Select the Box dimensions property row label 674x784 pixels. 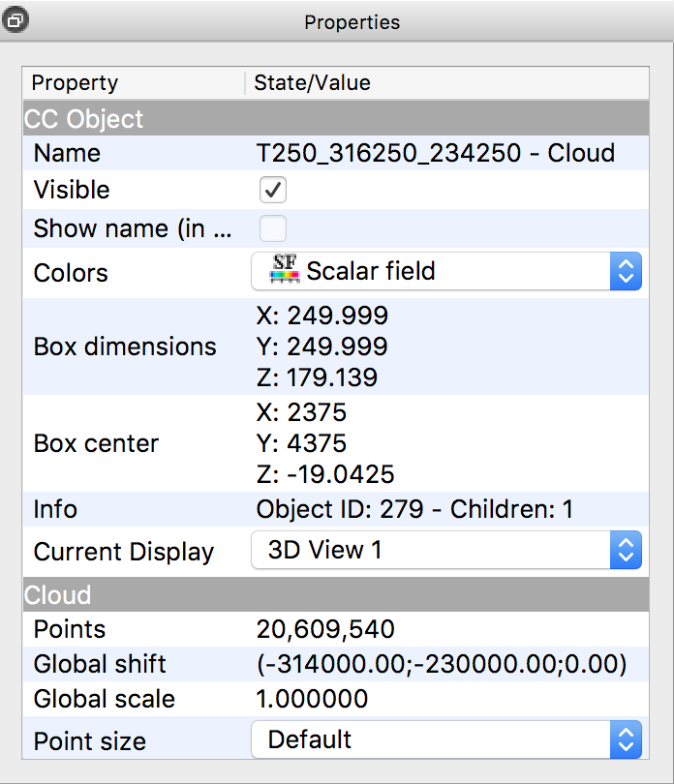pyautogui.click(x=125, y=347)
